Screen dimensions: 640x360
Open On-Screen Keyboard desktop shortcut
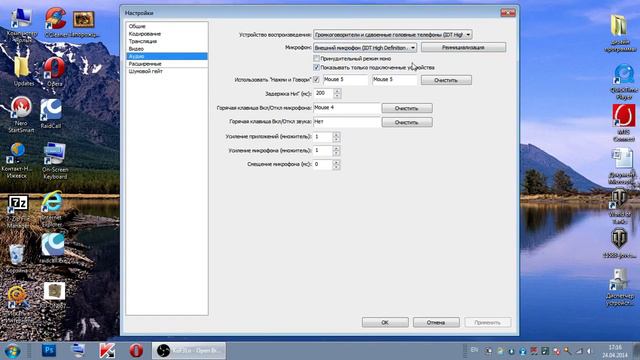(55, 161)
